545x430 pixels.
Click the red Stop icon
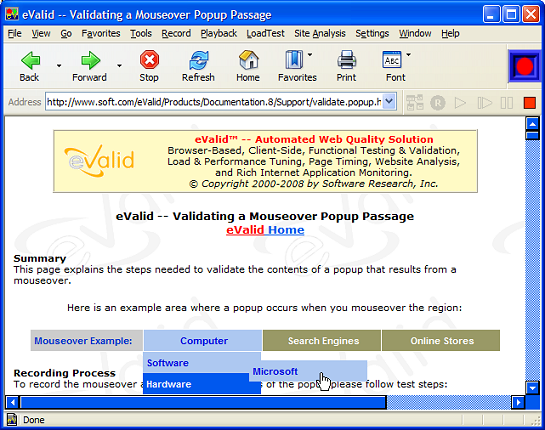pyautogui.click(x=149, y=60)
